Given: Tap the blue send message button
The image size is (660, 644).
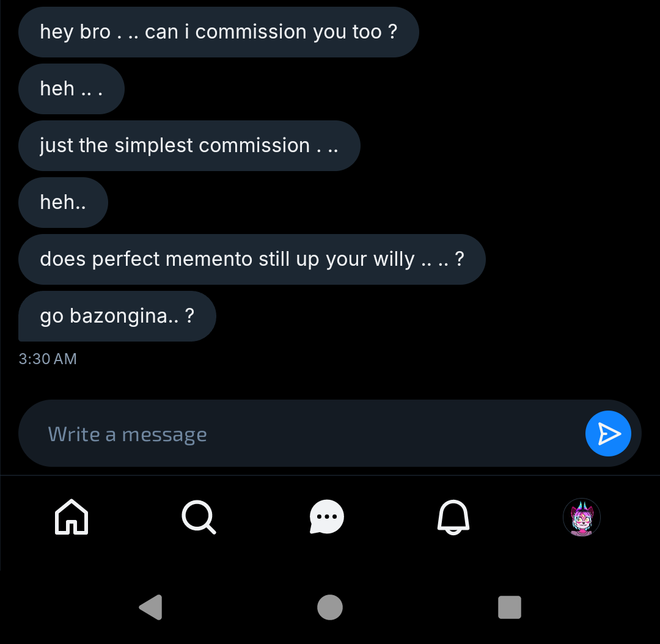Looking at the screenshot, I should (607, 434).
